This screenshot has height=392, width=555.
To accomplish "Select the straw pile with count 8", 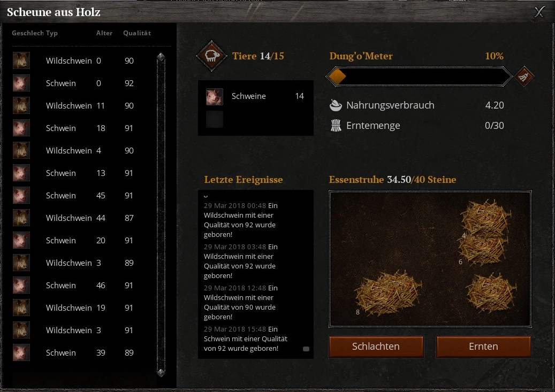I will 388,294.
